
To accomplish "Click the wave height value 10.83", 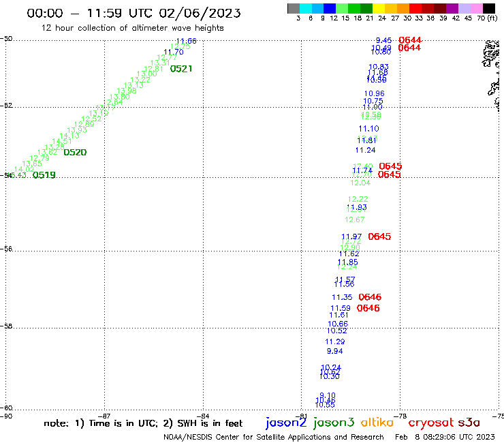I will [x=379, y=67].
